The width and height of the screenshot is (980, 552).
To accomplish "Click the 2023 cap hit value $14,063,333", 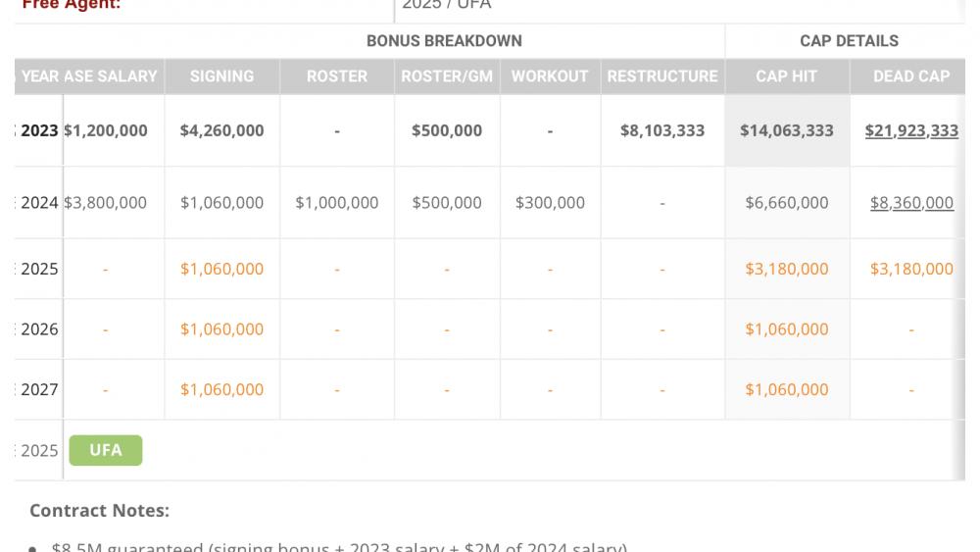I will pyautogui.click(x=787, y=130).
